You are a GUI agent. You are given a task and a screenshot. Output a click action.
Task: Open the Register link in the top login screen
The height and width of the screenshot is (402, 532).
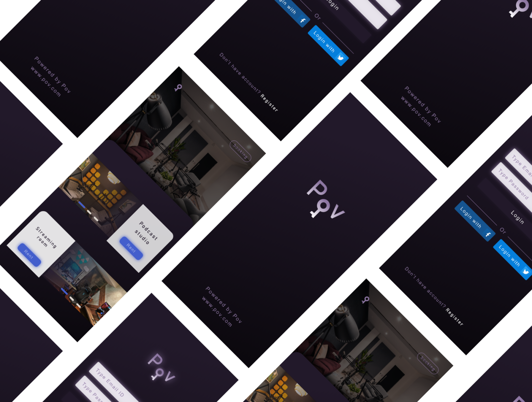coord(269,103)
